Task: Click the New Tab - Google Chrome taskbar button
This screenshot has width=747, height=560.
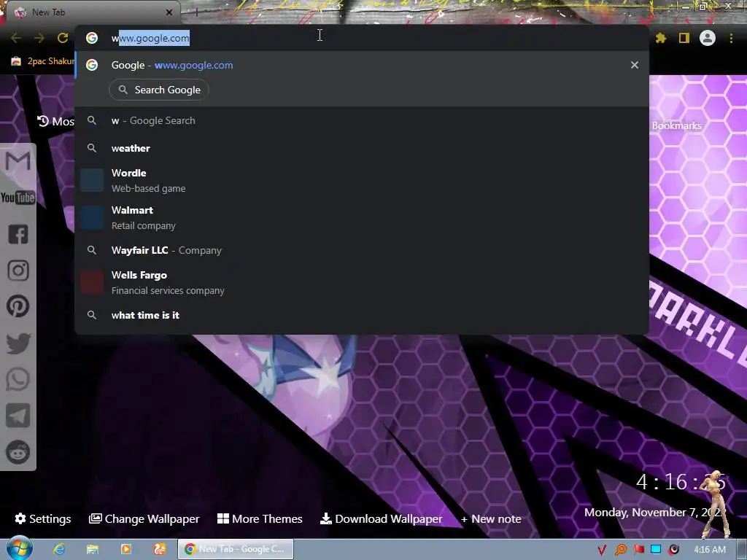Action: [236, 549]
